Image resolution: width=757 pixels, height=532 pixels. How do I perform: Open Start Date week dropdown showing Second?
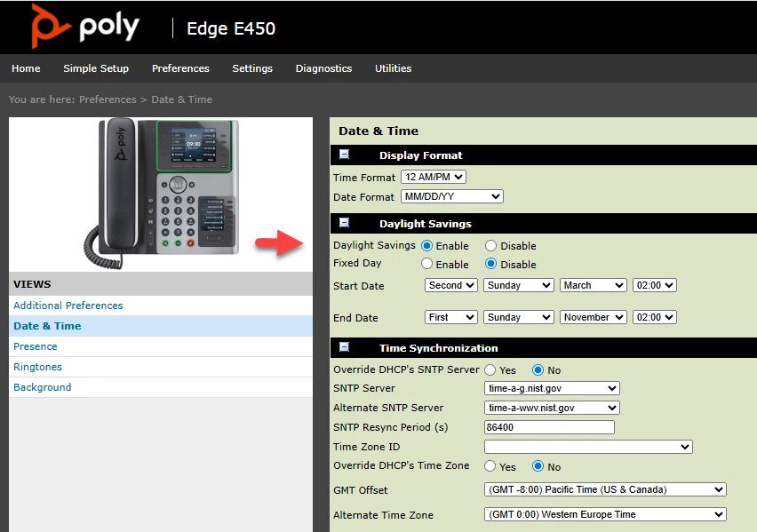(x=451, y=285)
